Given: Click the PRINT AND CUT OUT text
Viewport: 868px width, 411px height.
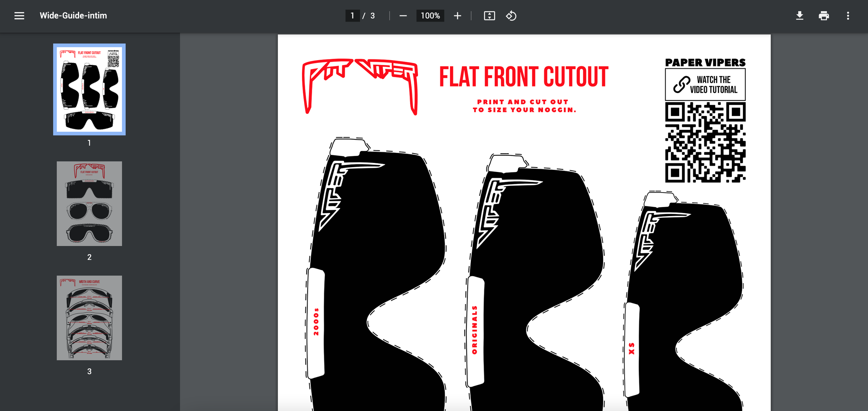Looking at the screenshot, I should coord(523,102).
